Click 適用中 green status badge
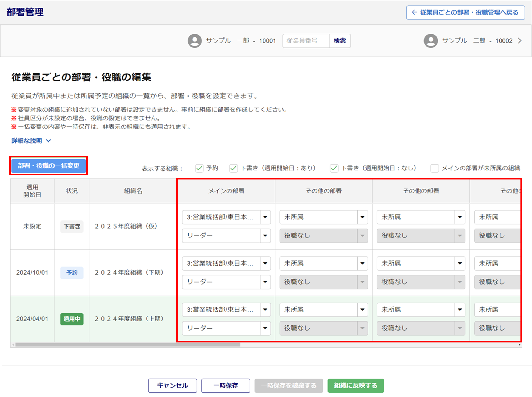This screenshot has width=532, height=397. [72, 319]
